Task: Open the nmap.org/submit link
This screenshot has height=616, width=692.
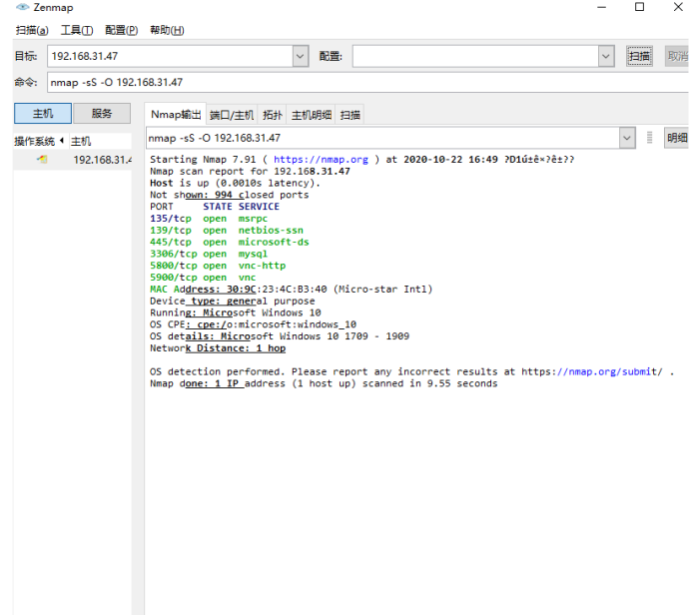Action: pos(592,371)
